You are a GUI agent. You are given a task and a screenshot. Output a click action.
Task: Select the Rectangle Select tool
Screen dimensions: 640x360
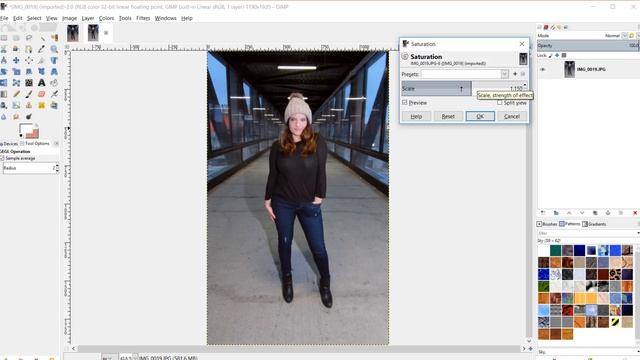(x=4, y=38)
